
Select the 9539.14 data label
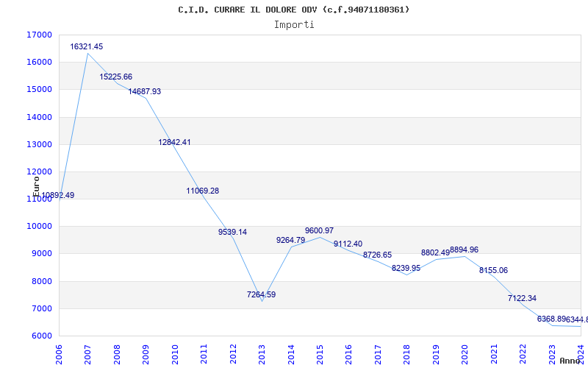click(232, 232)
